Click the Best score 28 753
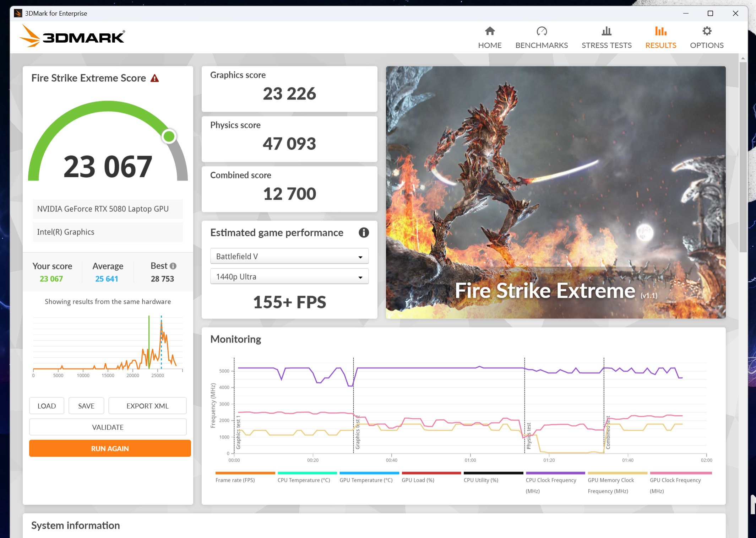This screenshot has width=756, height=538. coord(162,279)
